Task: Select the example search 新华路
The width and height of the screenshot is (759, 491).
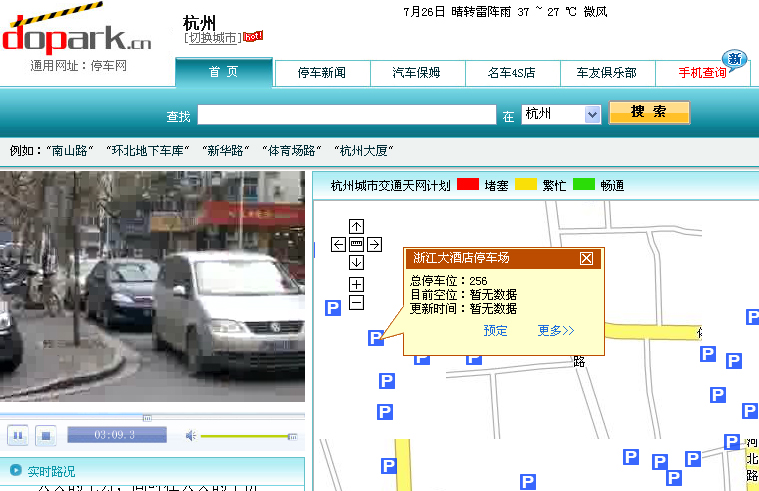Action: coord(225,151)
